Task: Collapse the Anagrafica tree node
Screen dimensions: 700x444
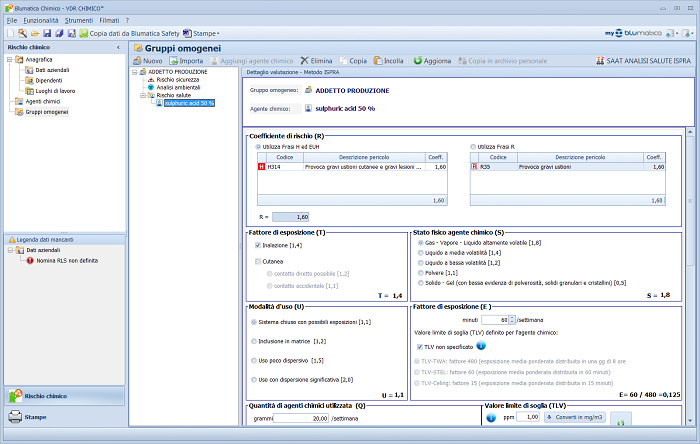Action: pos(9,60)
